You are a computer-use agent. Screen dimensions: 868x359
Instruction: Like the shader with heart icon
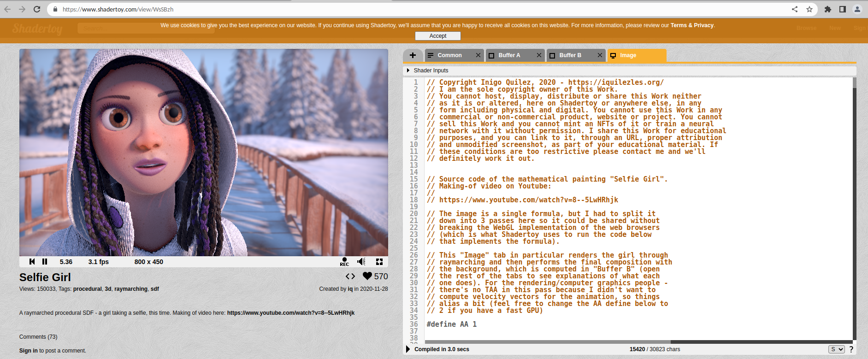[x=367, y=276]
